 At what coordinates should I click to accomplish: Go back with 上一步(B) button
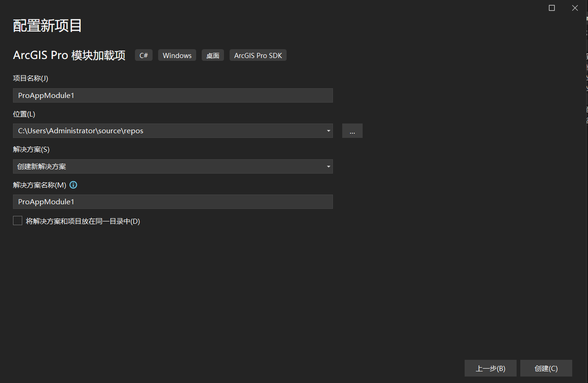pos(491,368)
